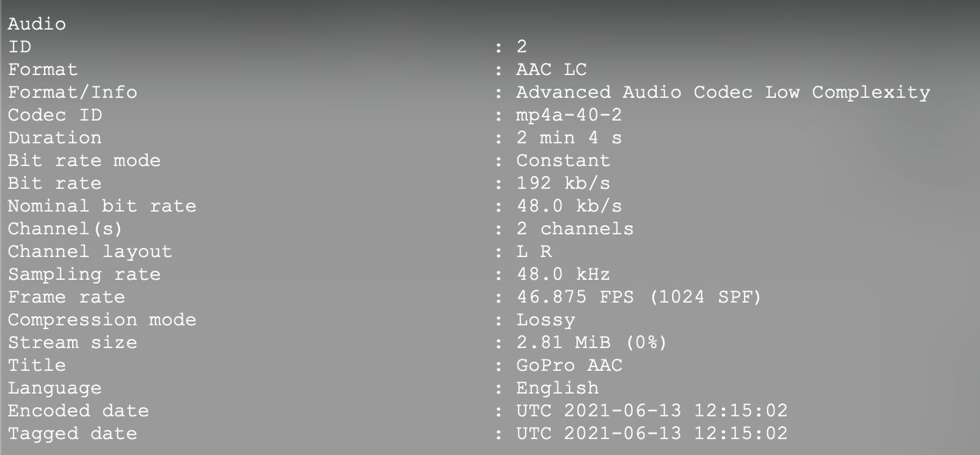Click the 48.0 kHz sampling rate value

tap(563, 275)
